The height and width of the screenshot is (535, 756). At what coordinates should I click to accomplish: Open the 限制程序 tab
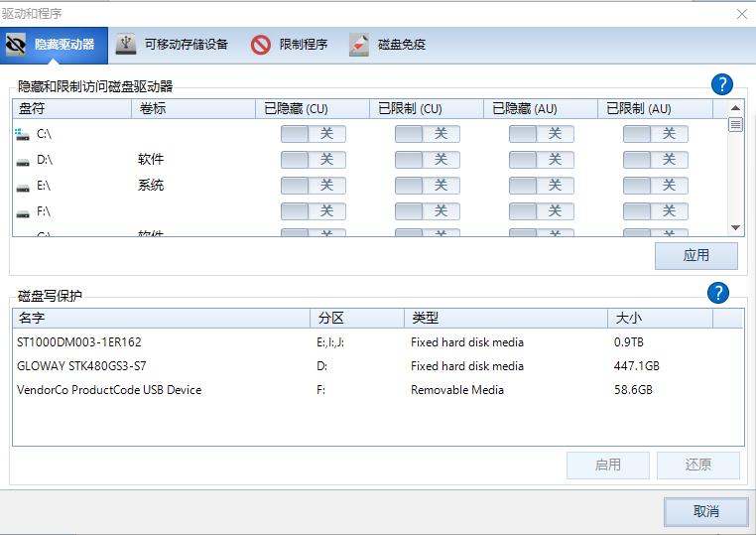290,45
